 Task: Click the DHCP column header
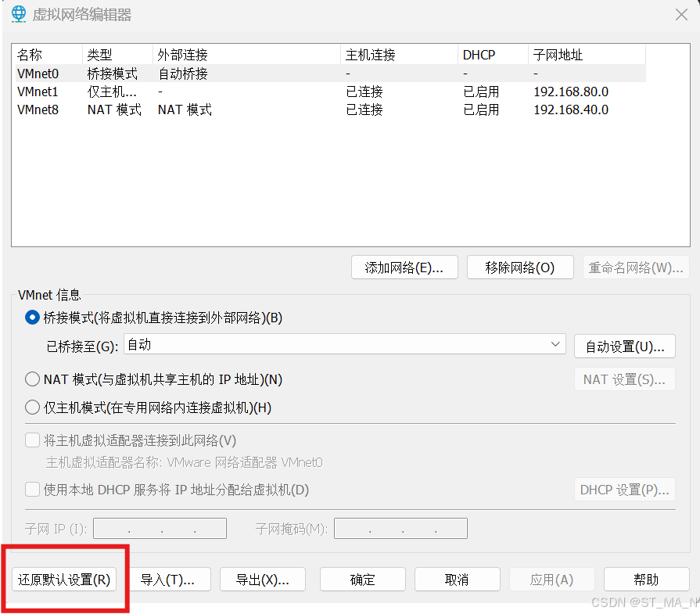point(493,55)
